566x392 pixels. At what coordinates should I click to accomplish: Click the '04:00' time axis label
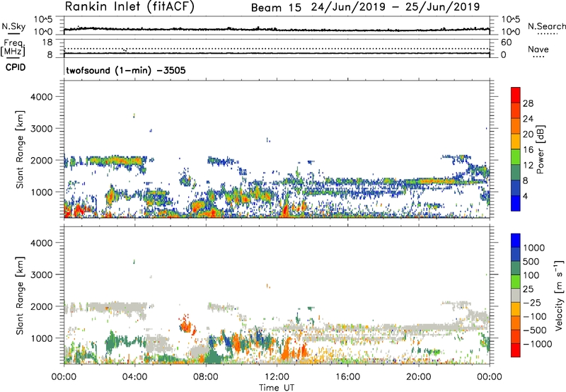click(x=135, y=377)
